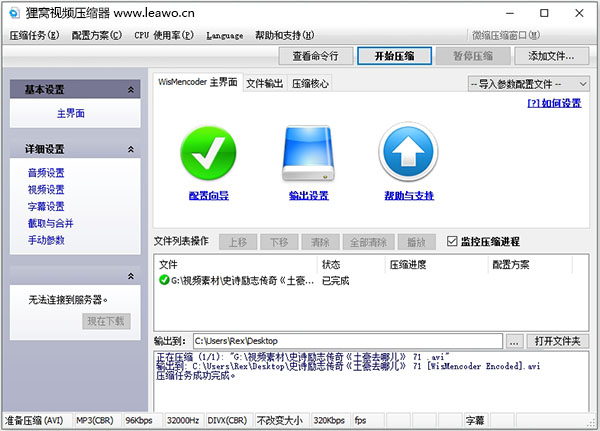
Task: Open 手动参数 in sidebar
Action: (46, 240)
